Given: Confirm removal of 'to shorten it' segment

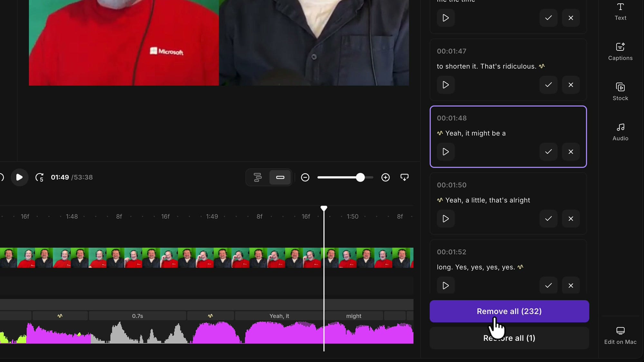Looking at the screenshot, I should (x=548, y=85).
